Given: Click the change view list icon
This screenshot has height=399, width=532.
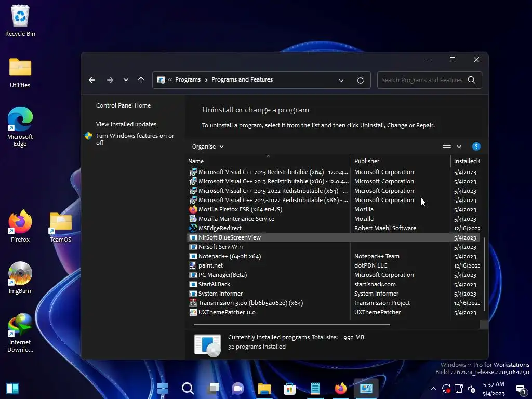Looking at the screenshot, I should (x=446, y=147).
